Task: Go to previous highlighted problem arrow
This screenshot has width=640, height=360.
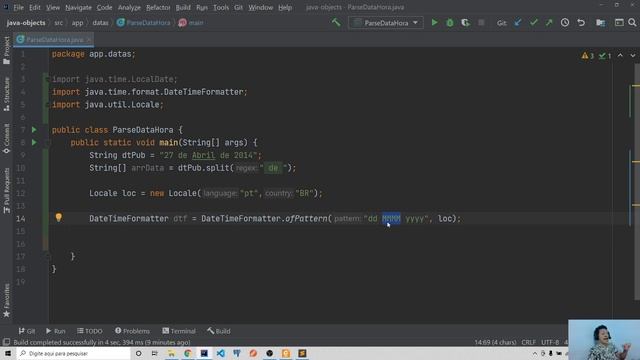Action: [x=620, y=55]
